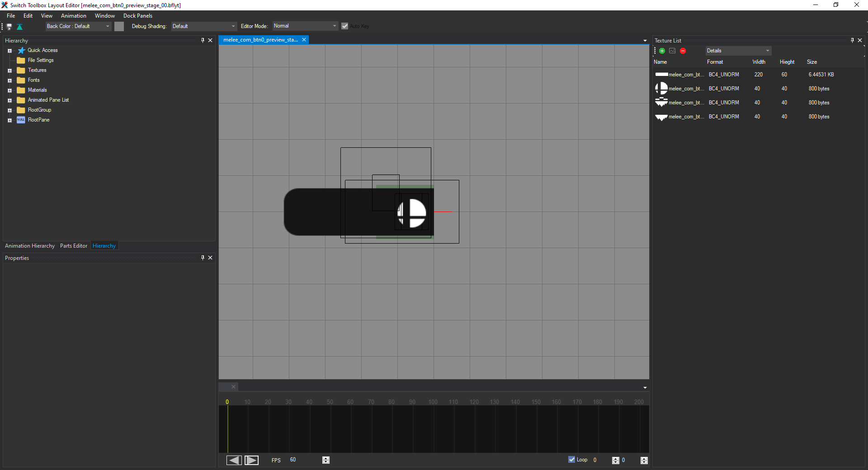Viewport: 868px width, 470px height.
Task: Add a texture with the green plus icon
Action: point(662,51)
